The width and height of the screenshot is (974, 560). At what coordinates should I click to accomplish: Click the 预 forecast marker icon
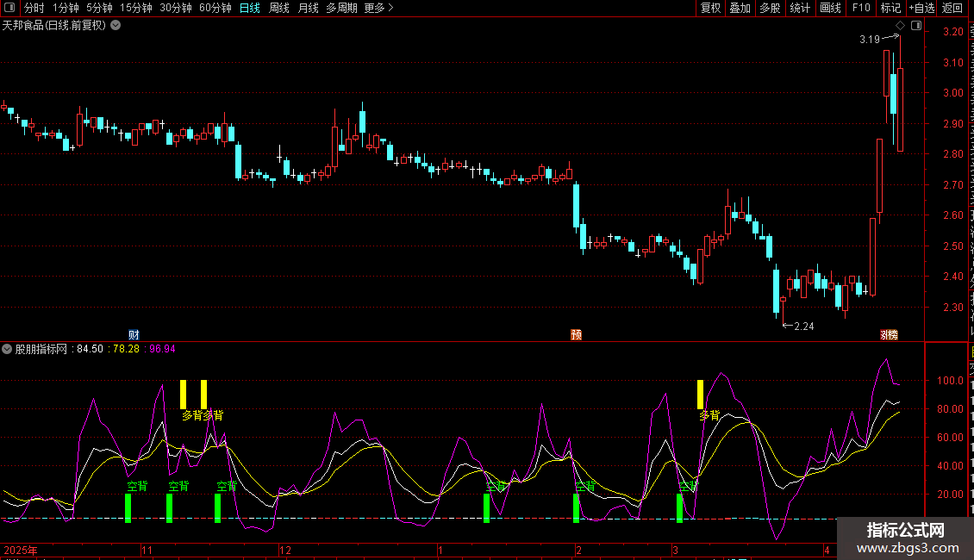(576, 334)
